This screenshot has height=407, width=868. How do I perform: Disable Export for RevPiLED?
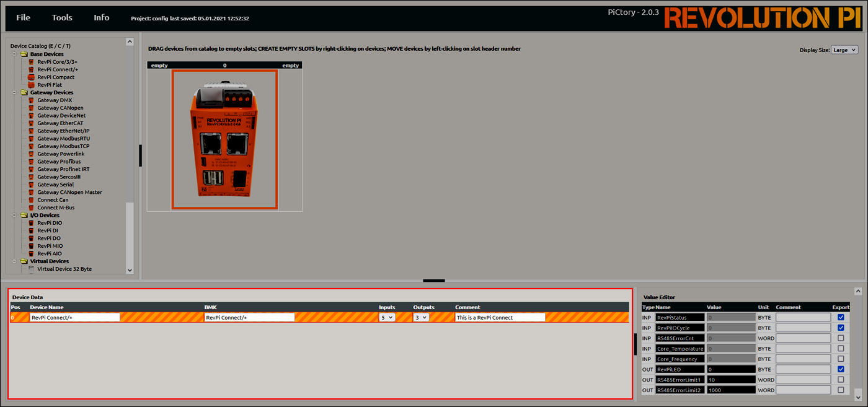(840, 369)
